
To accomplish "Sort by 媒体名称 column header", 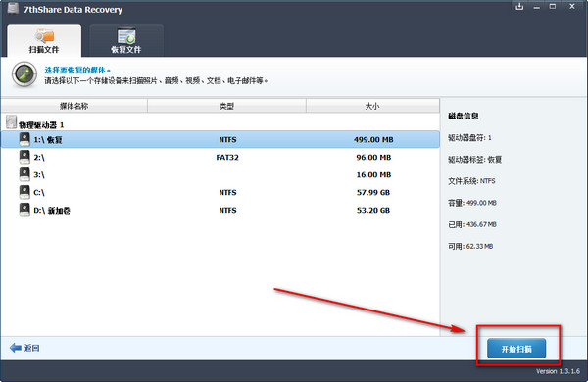I will click(x=73, y=106).
